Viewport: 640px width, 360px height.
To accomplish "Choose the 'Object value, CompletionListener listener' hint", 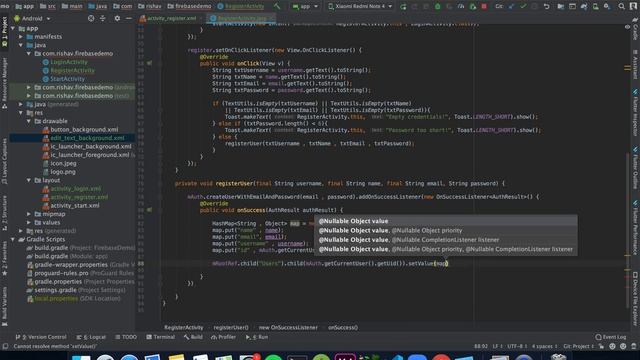I will 446,240.
